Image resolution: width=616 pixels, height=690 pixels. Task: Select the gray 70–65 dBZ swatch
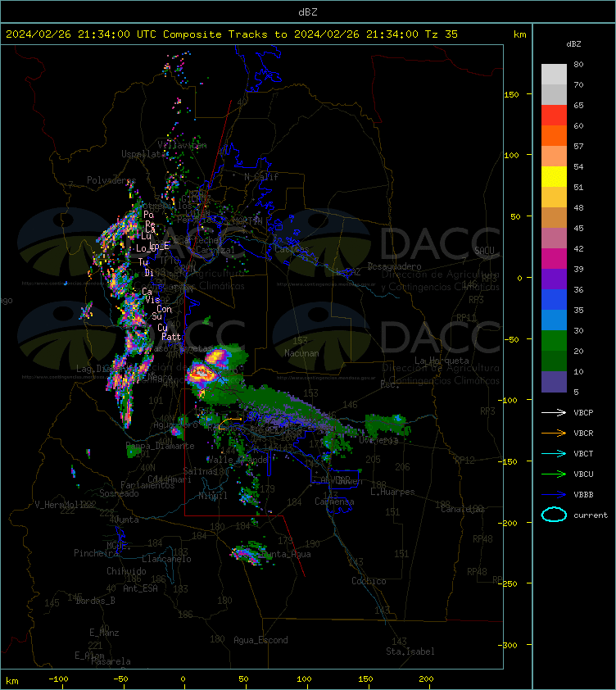coord(554,94)
